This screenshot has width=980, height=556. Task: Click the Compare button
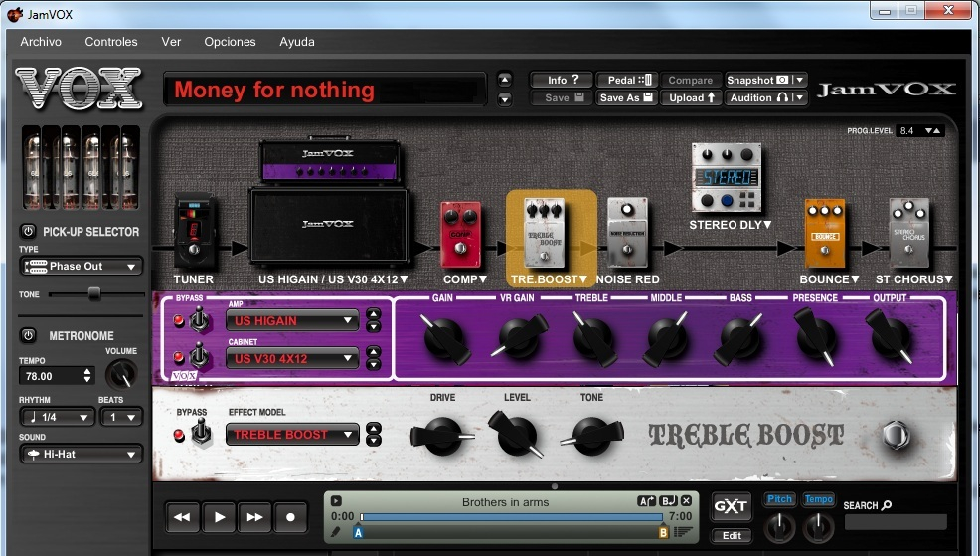click(x=691, y=80)
